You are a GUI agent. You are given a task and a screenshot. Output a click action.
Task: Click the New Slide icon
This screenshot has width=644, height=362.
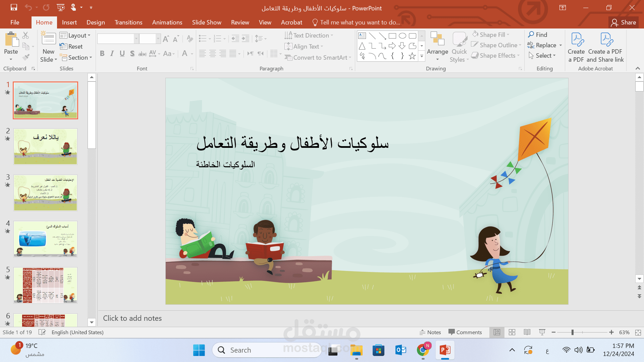49,39
